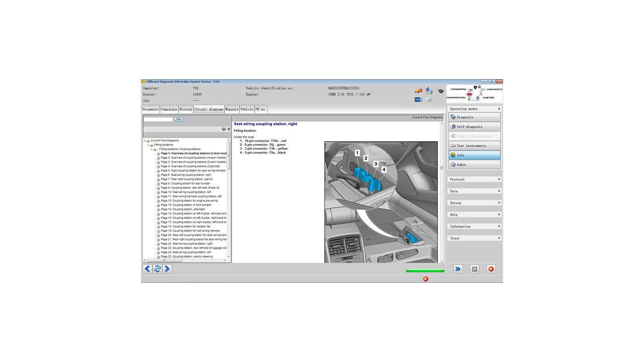Expand the Extras section
Viewport: 644px width, 362px height.
[x=499, y=203]
